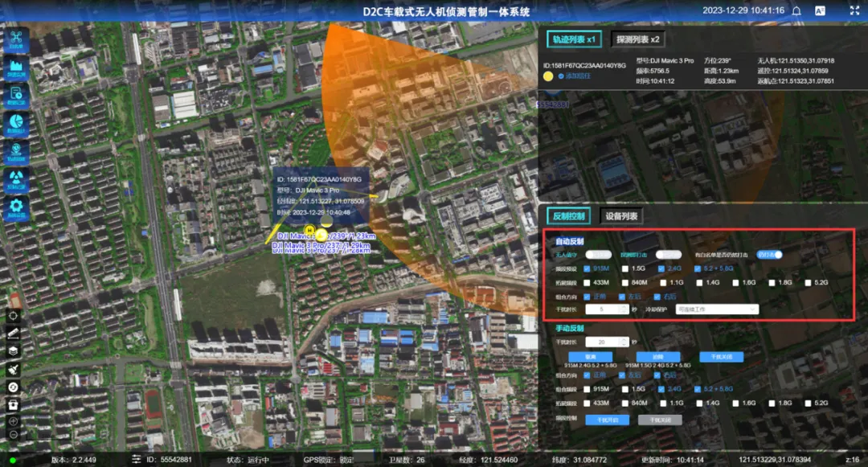Click the crosshair locate map tool

coord(14,316)
